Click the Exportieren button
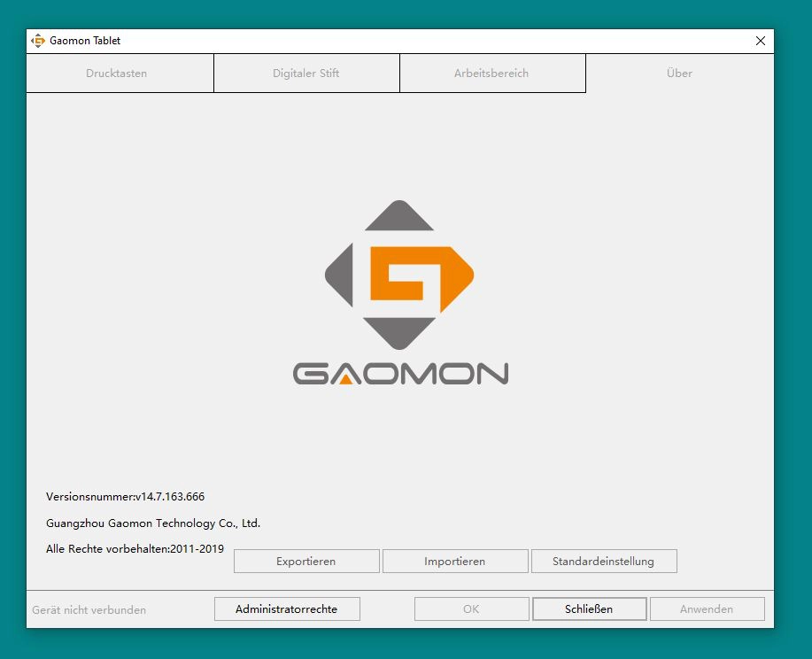Screen dimensions: 812x659 [306, 561]
